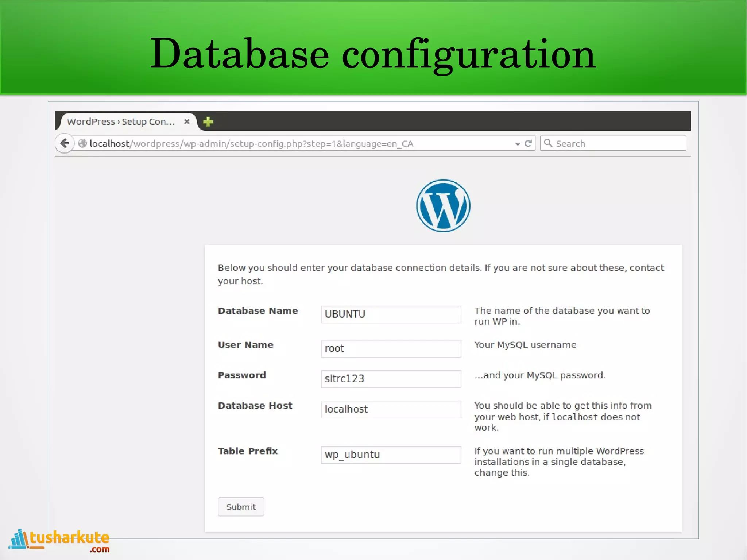Click the Password field with sitrc123
The width and height of the screenshot is (747, 560).
pyautogui.click(x=391, y=379)
